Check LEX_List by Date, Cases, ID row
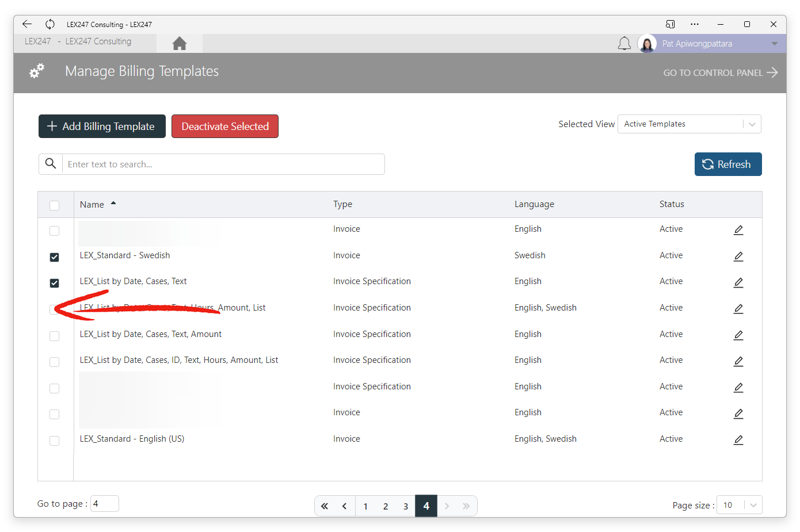800x532 pixels. click(55, 362)
